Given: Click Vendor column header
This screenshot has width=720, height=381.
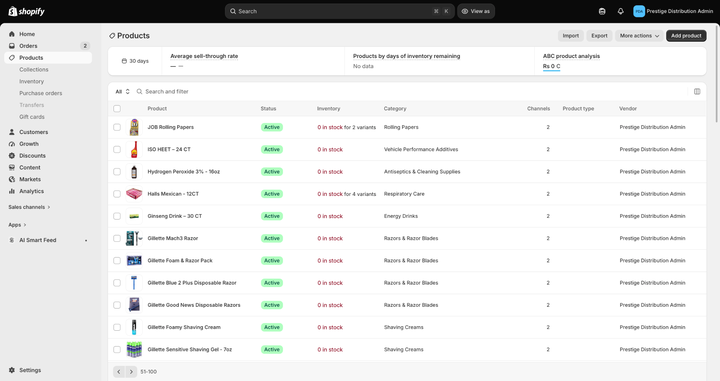Looking at the screenshot, I should (x=628, y=109).
